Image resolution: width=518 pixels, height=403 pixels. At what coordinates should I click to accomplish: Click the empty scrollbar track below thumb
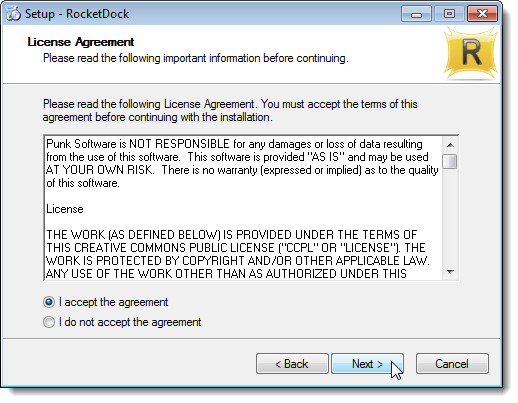click(x=450, y=217)
